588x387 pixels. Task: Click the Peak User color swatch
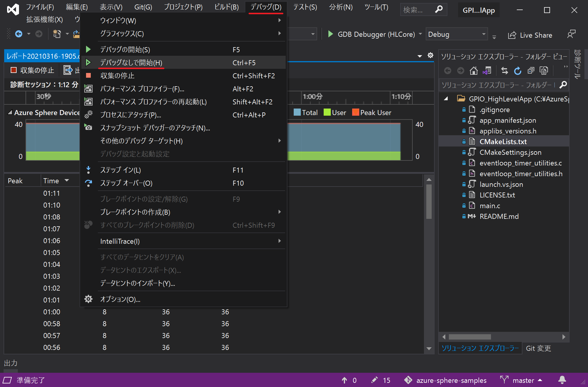pyautogui.click(x=355, y=112)
